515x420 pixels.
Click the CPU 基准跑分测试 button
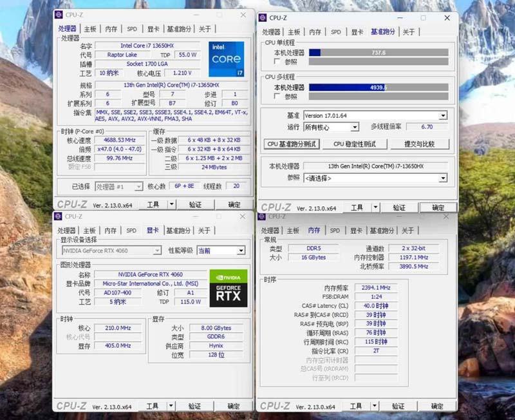click(292, 144)
